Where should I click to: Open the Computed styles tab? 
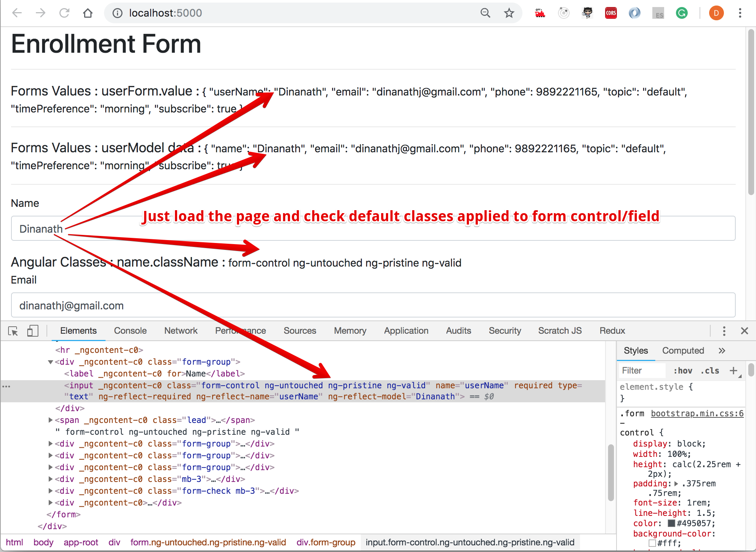click(683, 351)
